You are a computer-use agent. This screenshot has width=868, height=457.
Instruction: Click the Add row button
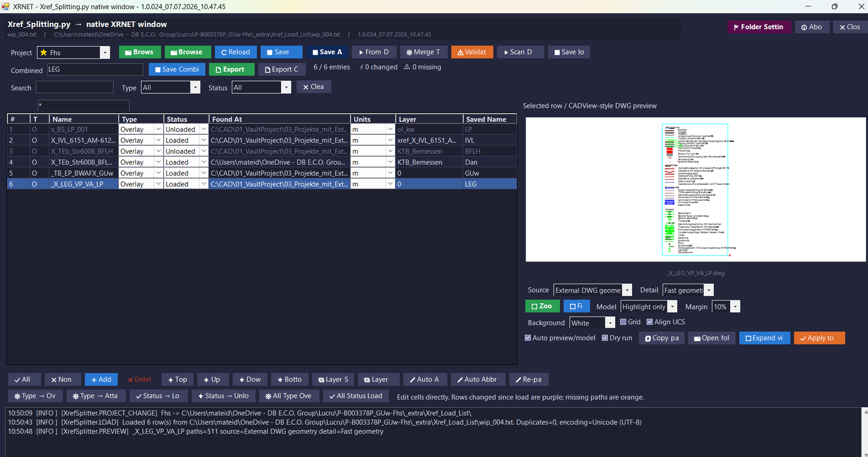click(101, 379)
